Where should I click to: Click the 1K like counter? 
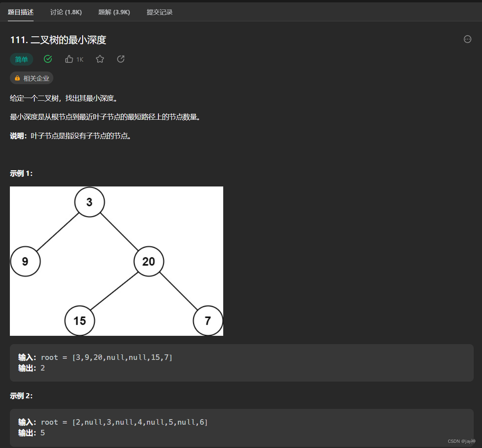(80, 59)
